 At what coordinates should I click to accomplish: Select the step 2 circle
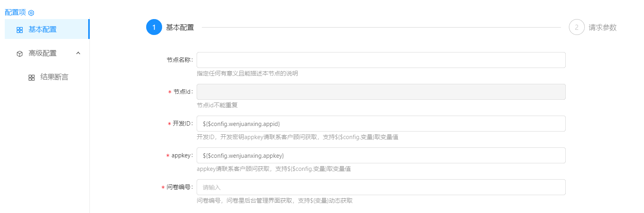[x=576, y=27]
